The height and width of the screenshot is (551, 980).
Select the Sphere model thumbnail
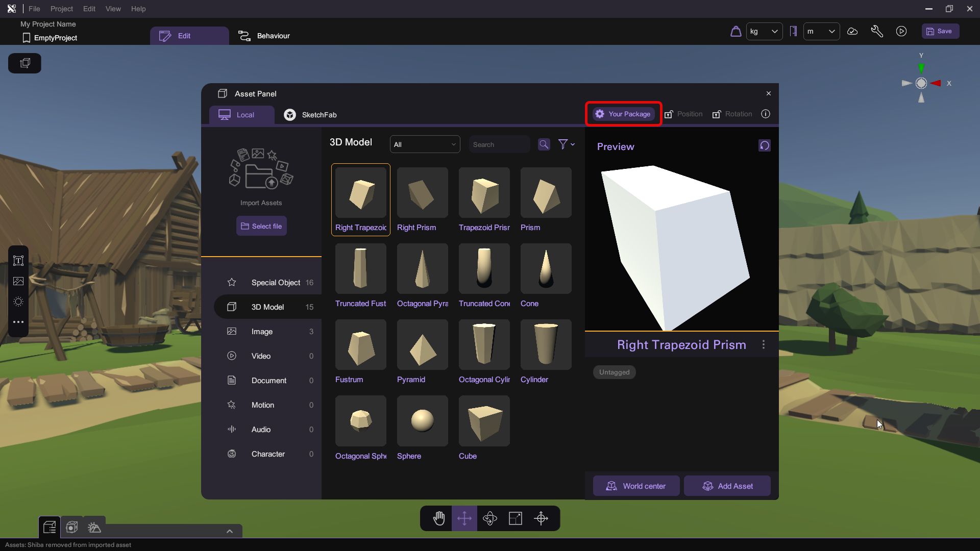(x=422, y=421)
